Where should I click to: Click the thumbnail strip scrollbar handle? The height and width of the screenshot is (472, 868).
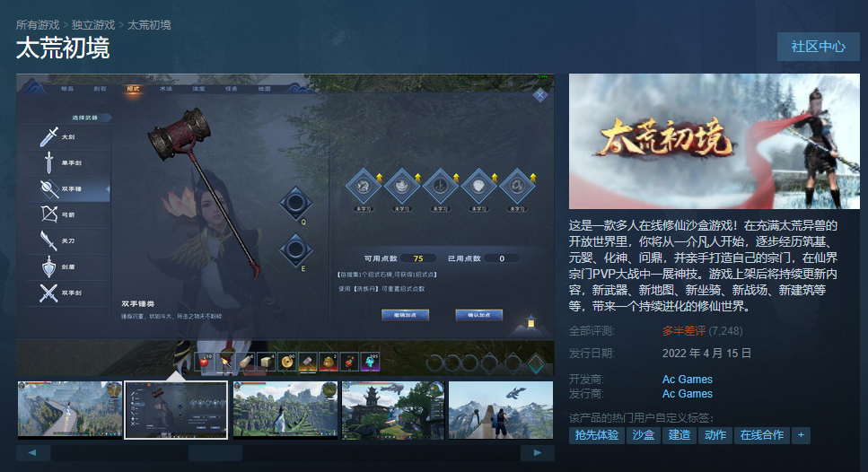(215, 452)
